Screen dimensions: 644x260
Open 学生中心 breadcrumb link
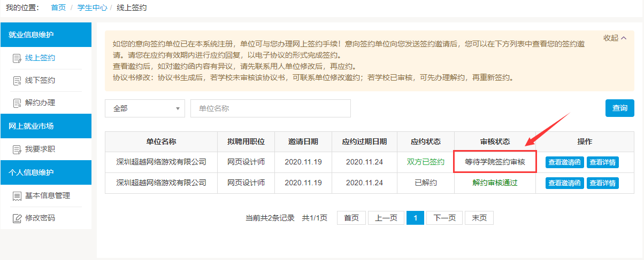click(93, 8)
